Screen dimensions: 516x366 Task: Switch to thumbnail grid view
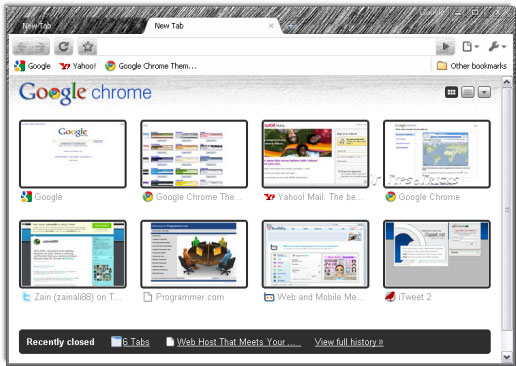[451, 92]
